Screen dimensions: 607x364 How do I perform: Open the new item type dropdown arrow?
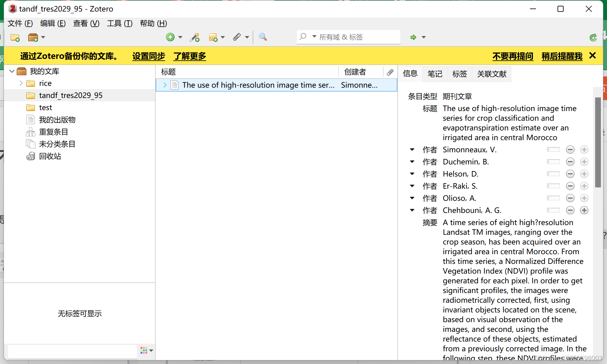(180, 37)
